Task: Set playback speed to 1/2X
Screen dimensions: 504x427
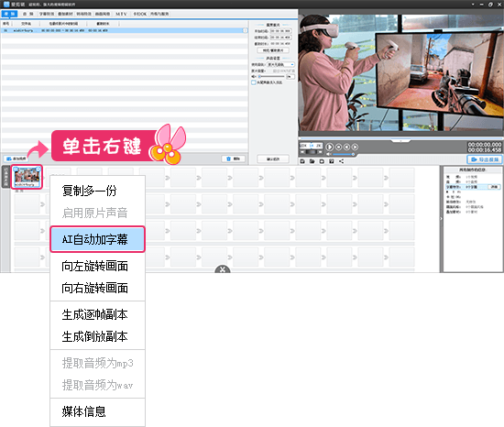Action: click(x=303, y=146)
